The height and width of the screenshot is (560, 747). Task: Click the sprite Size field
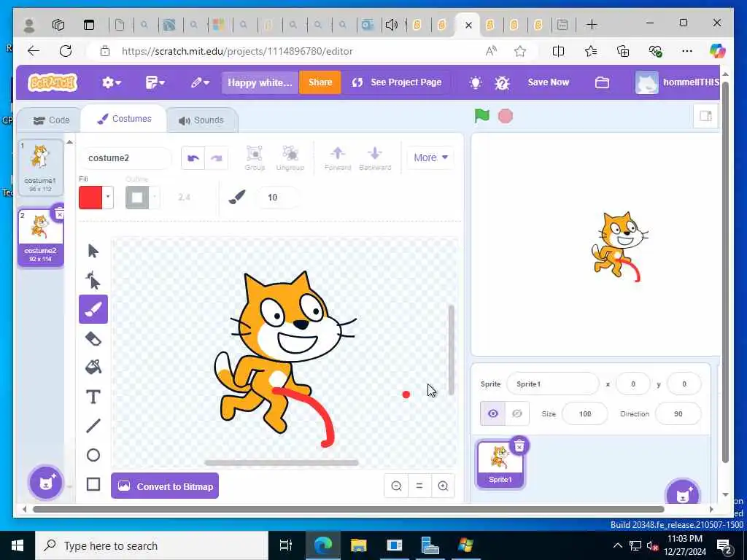(584, 413)
